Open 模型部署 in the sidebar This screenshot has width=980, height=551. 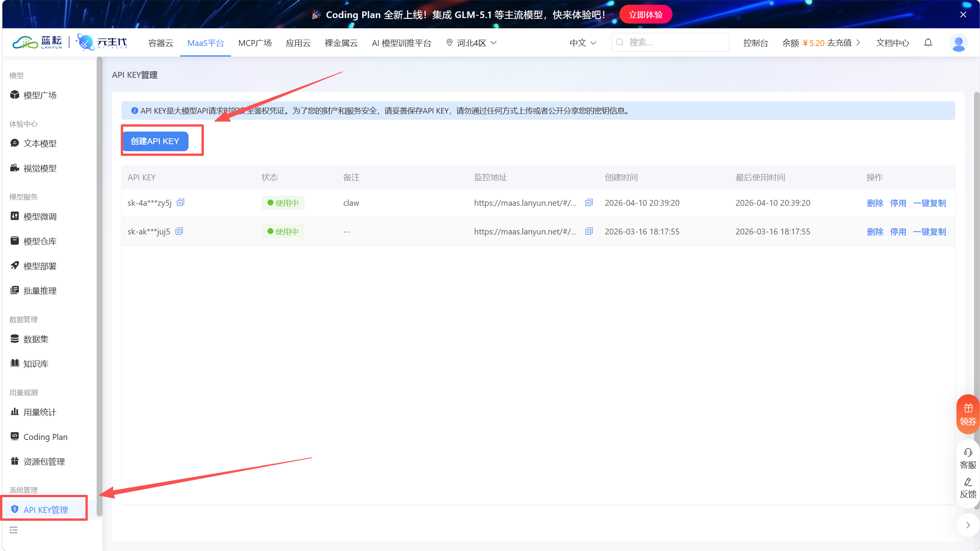(x=33, y=266)
